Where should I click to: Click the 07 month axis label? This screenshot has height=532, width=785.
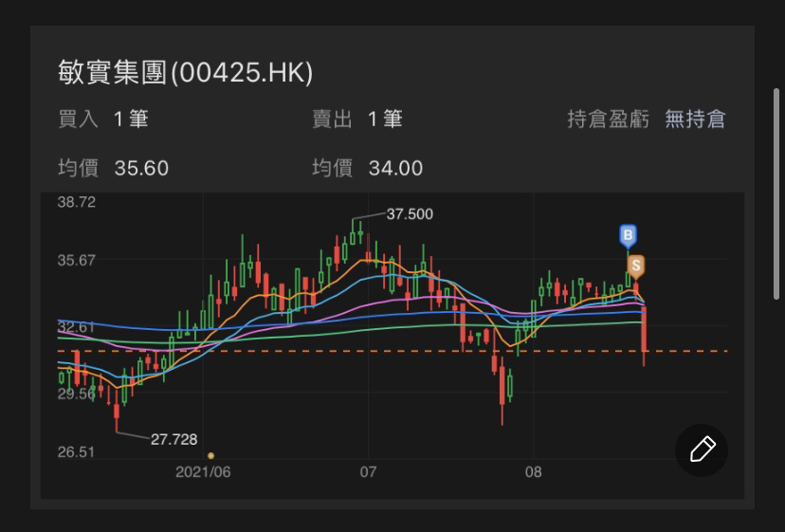click(368, 472)
